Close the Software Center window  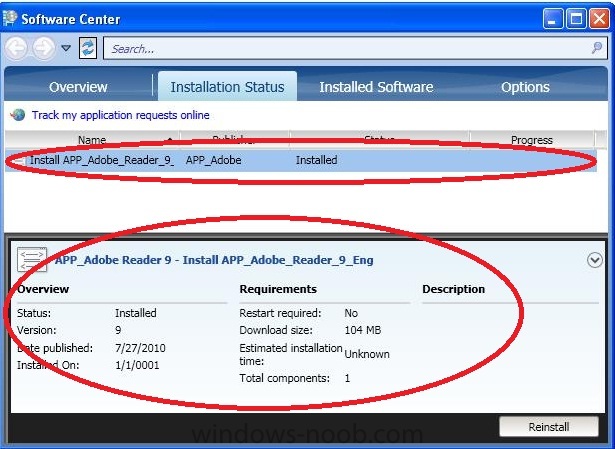click(x=599, y=19)
